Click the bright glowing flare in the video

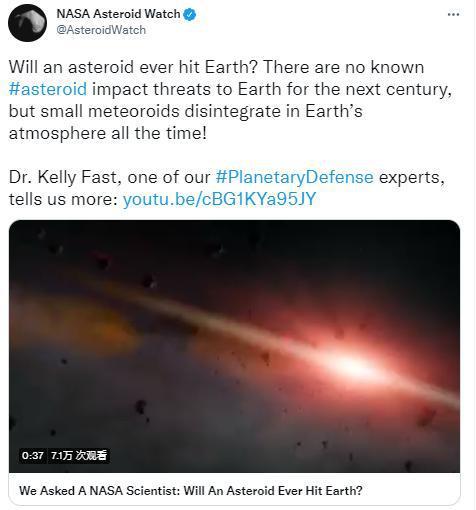(x=350, y=362)
